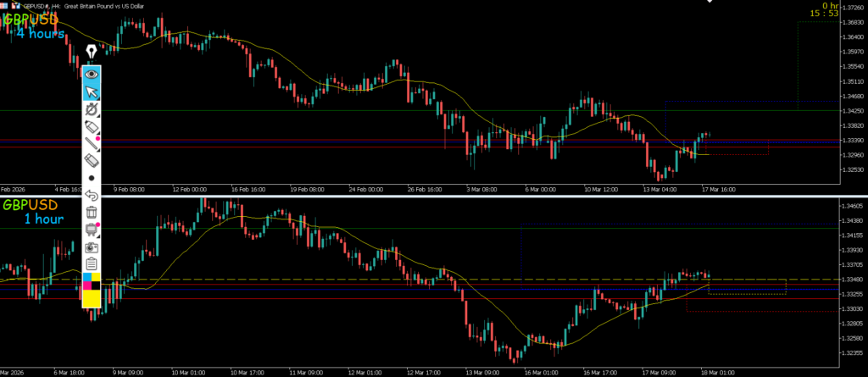
Task: Select the arrow cursor tool
Action: click(x=92, y=91)
